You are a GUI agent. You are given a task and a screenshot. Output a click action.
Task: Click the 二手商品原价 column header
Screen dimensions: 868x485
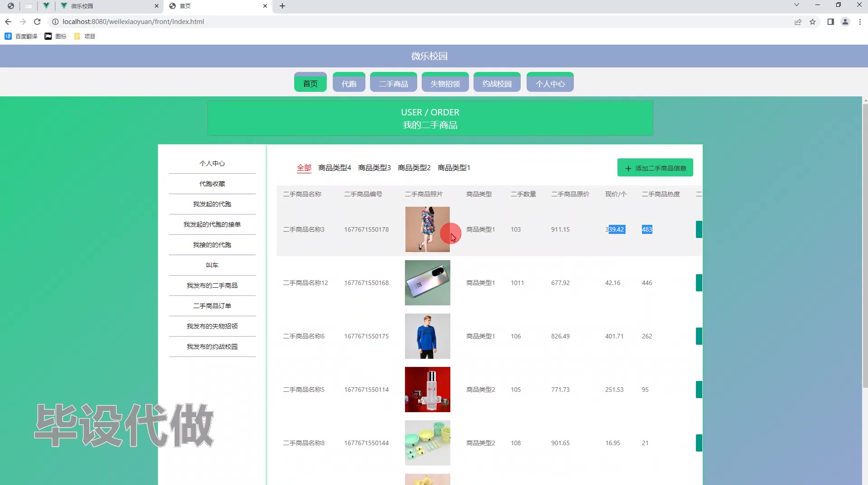(570, 194)
